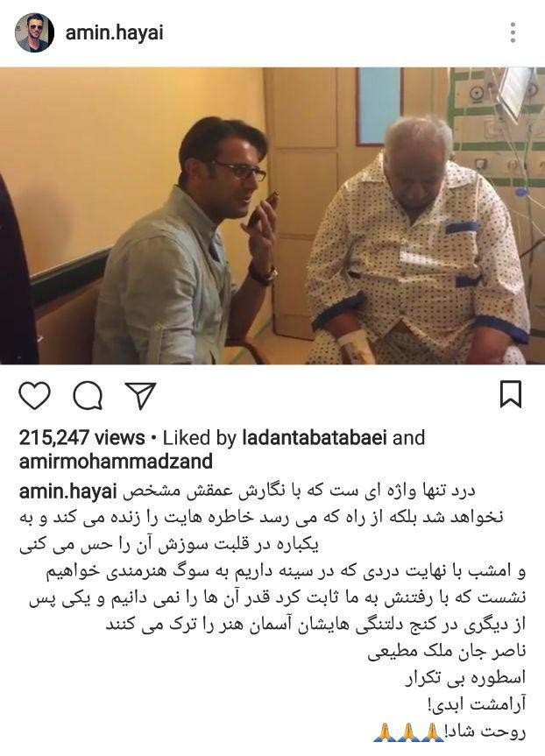This screenshot has height=756, width=545.
Task: Open comments with speech bubble icon
Action: [88, 395]
